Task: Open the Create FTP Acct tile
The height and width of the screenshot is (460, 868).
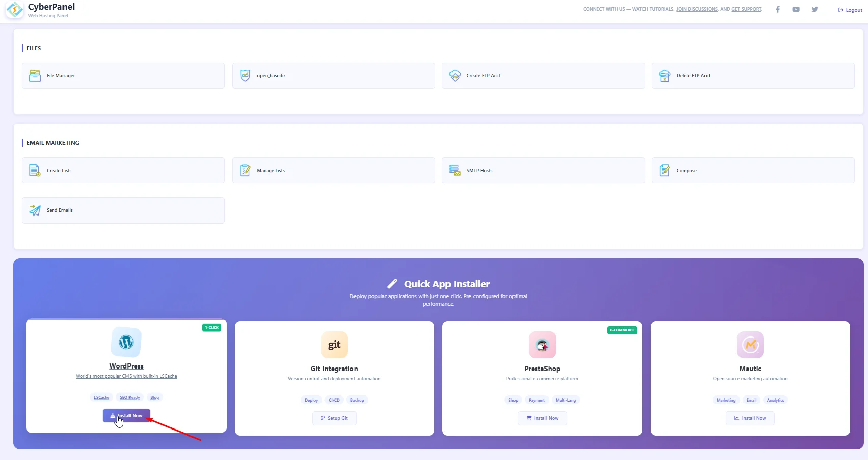Action: pyautogui.click(x=543, y=76)
